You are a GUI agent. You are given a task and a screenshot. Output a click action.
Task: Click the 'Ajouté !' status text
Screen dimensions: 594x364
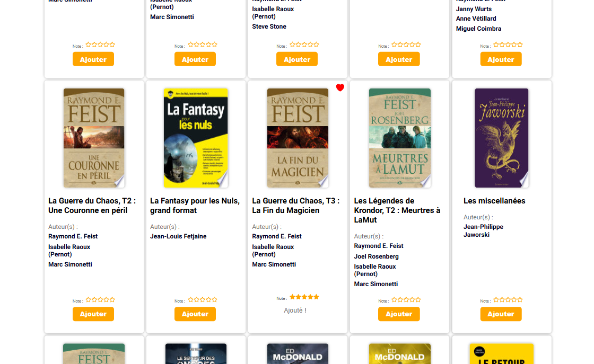coord(295,310)
